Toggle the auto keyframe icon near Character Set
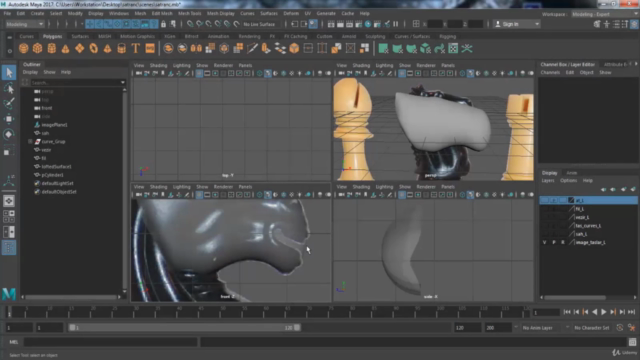The width and height of the screenshot is (640, 360). (620, 328)
